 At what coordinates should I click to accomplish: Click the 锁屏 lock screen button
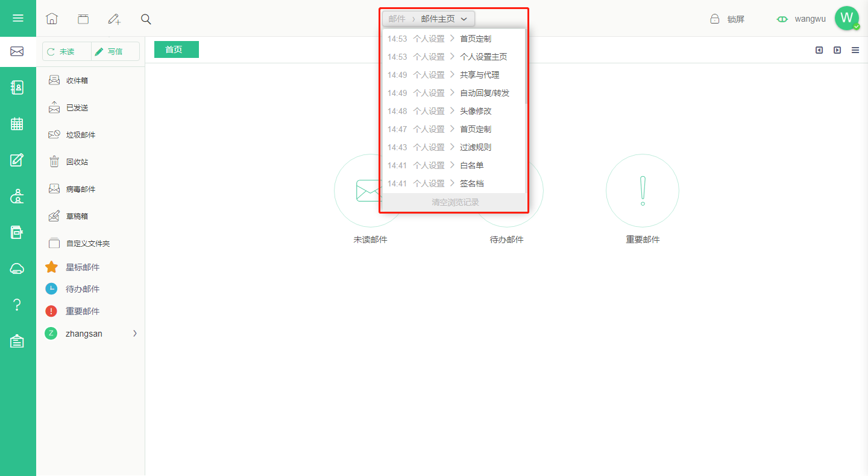[x=727, y=19]
